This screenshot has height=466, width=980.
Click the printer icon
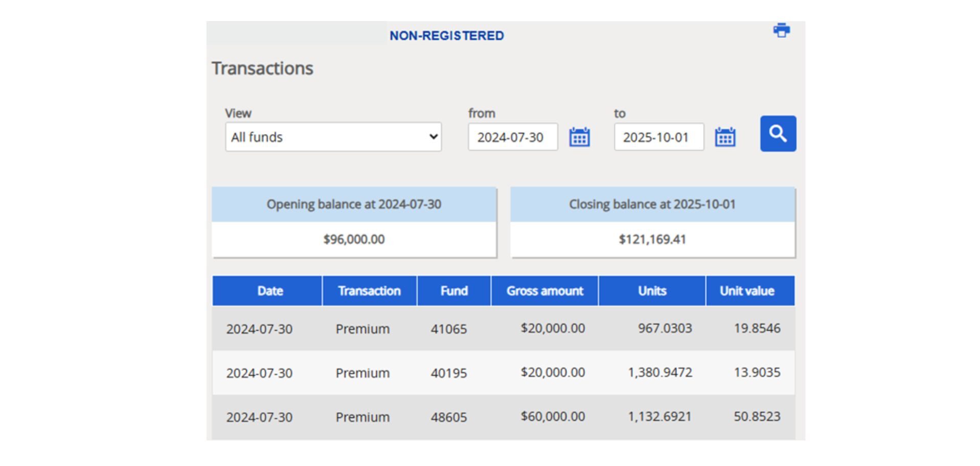[781, 31]
